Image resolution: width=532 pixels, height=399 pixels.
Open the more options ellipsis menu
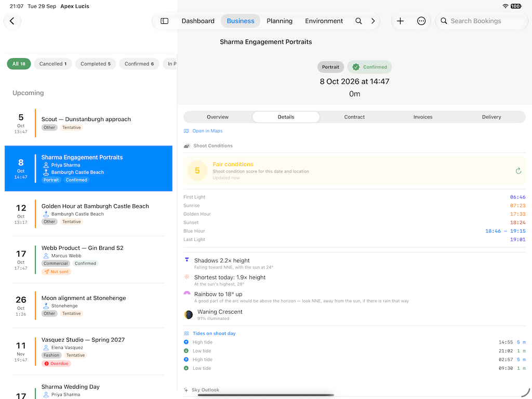point(421,21)
